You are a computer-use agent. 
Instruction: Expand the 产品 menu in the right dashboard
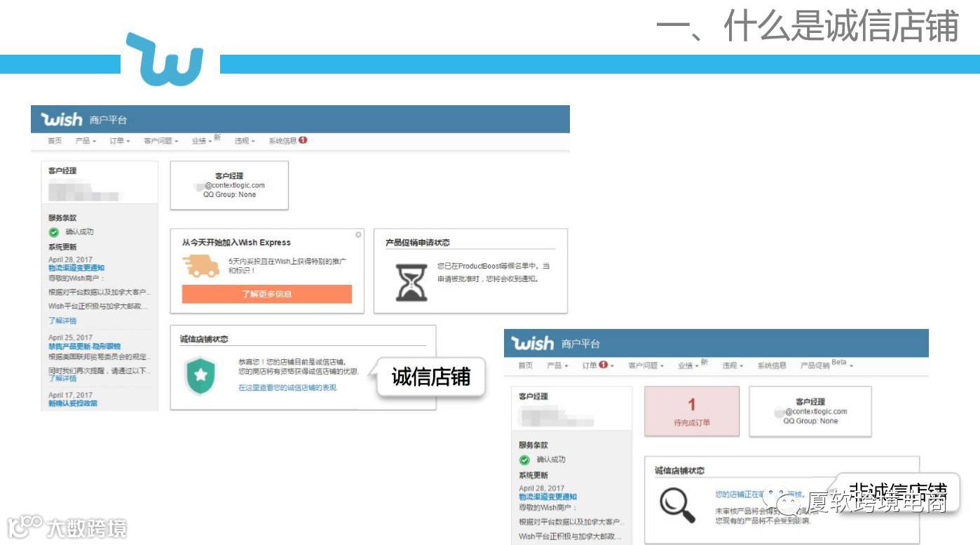[557, 365]
